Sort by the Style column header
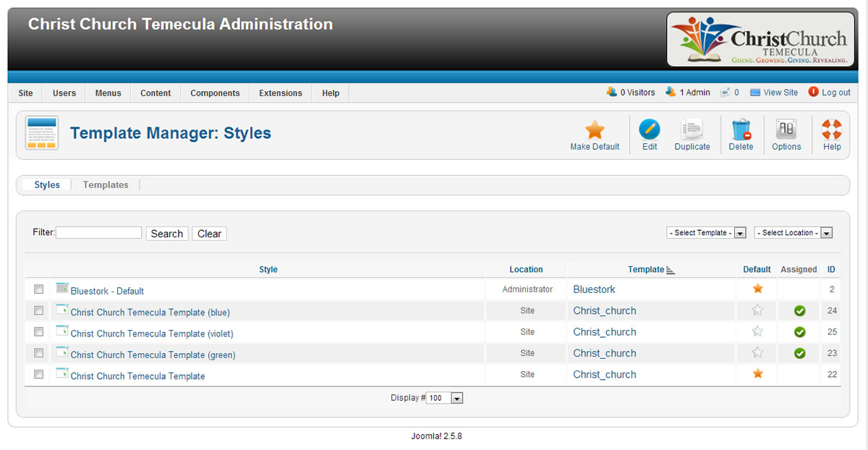 click(268, 269)
